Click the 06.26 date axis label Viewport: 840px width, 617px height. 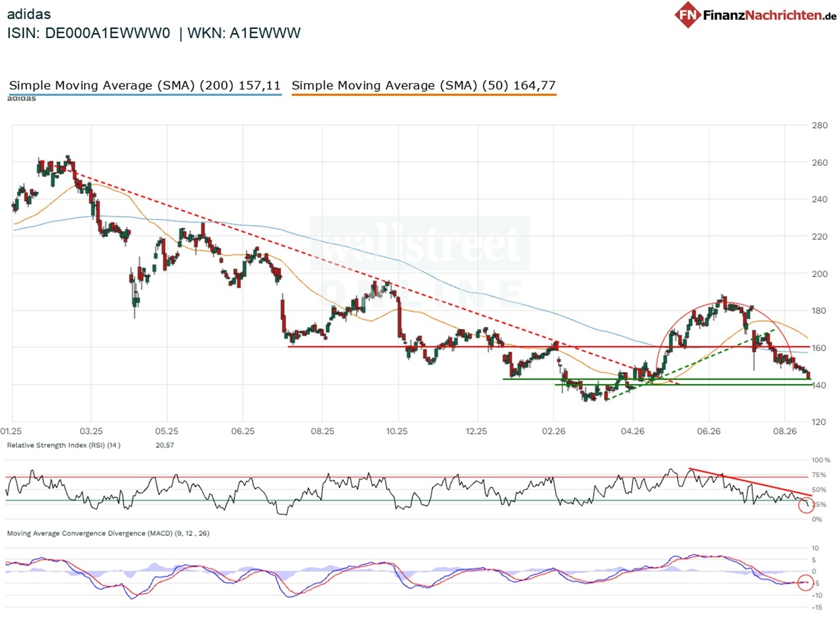point(709,431)
